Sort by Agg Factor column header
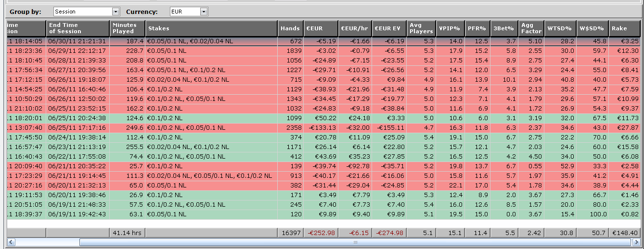644x249 pixels. click(x=530, y=28)
